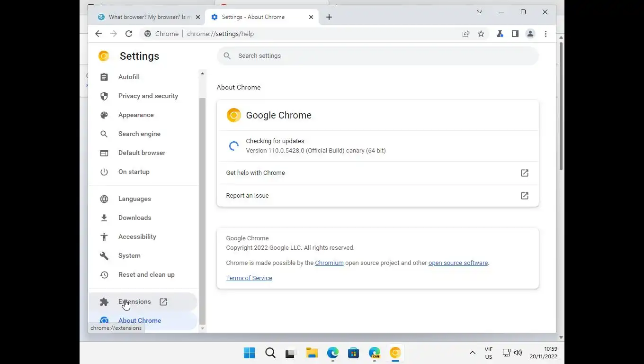The width and height of the screenshot is (644, 364).
Task: Open the tab search chevron
Action: click(480, 12)
